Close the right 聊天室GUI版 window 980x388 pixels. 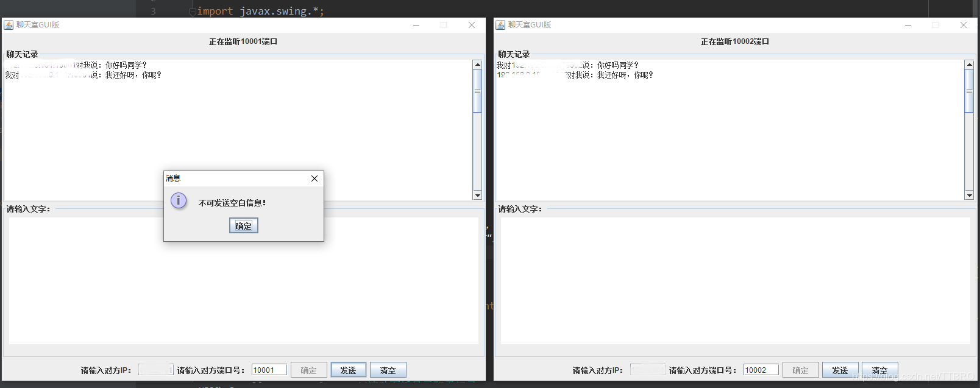pyautogui.click(x=964, y=25)
